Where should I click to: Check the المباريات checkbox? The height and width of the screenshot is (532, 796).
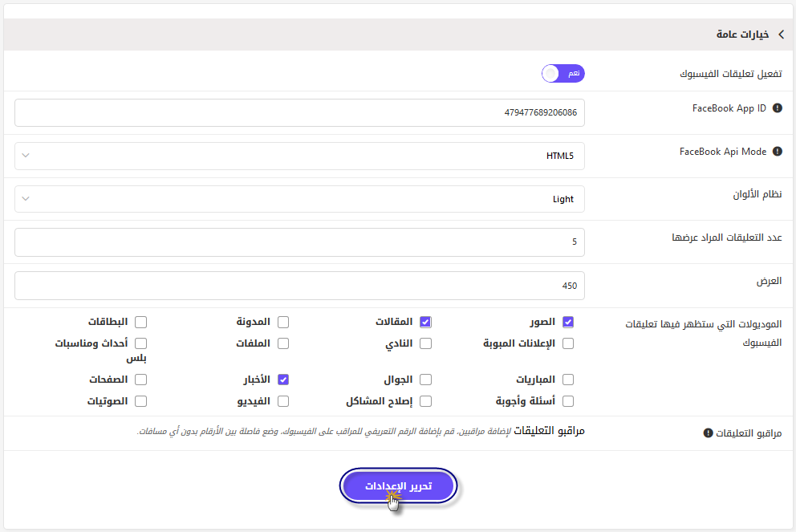(x=568, y=380)
